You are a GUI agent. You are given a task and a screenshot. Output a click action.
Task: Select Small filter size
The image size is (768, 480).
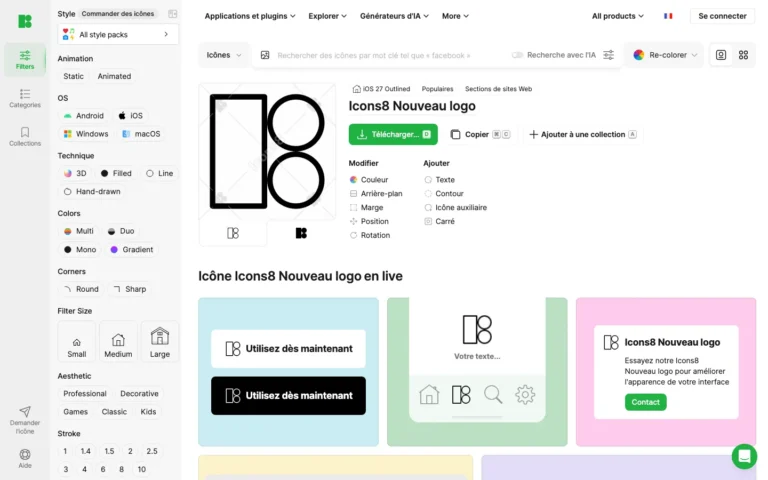(x=76, y=342)
